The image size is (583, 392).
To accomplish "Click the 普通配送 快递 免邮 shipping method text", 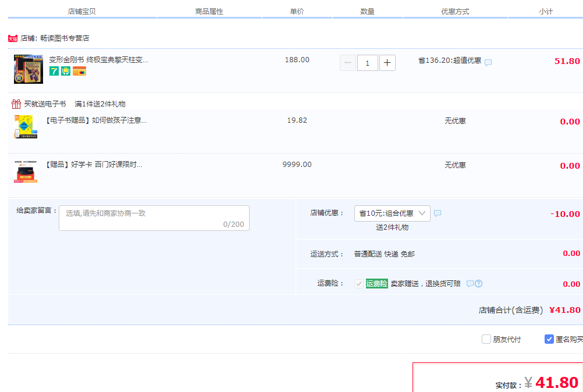I will click(384, 254).
